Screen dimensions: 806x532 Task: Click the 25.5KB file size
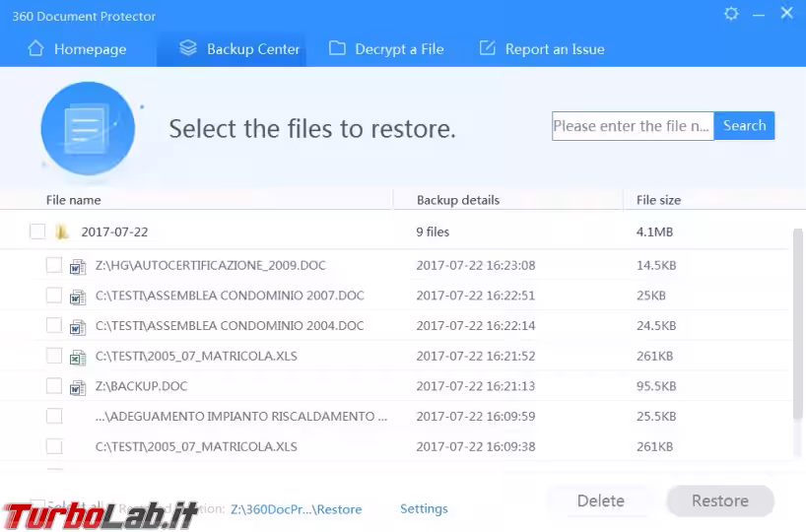click(x=656, y=417)
